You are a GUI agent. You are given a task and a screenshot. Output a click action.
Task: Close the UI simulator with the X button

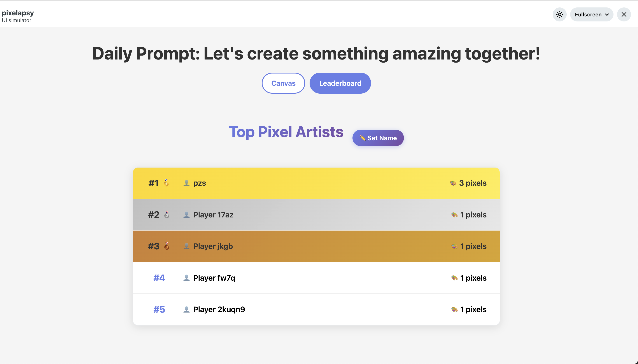point(624,14)
